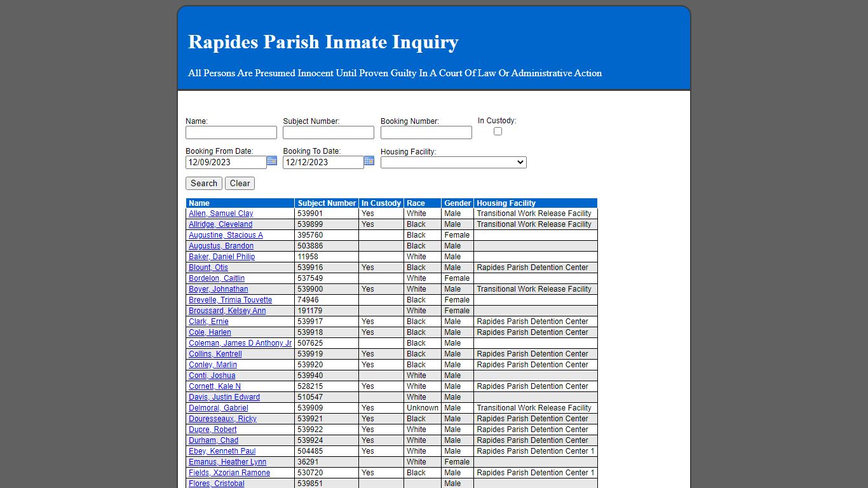Image resolution: width=868 pixels, height=488 pixels.
Task: Select subject number cell 11958
Action: (x=327, y=257)
